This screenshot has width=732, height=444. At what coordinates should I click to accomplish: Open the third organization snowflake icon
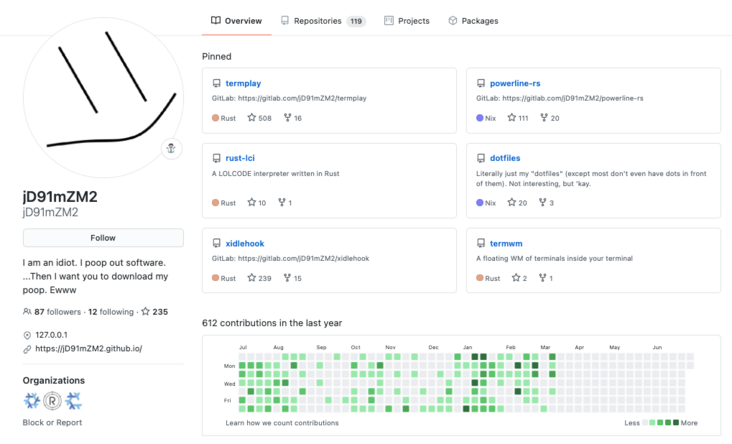click(73, 400)
